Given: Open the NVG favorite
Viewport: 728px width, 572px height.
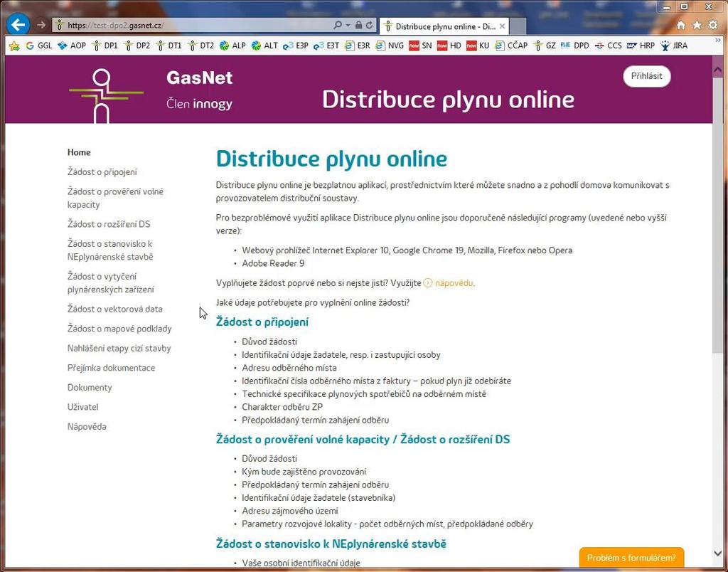Looking at the screenshot, I should (x=390, y=46).
